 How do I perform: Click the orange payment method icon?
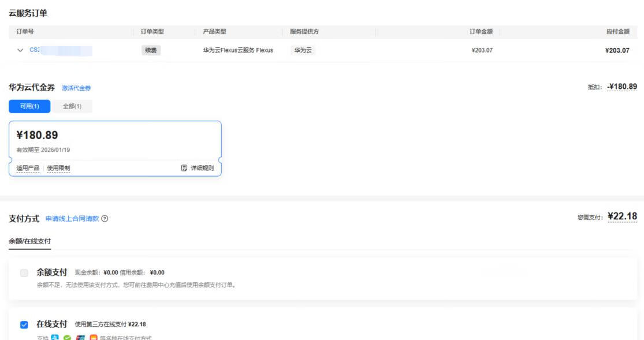point(93,337)
